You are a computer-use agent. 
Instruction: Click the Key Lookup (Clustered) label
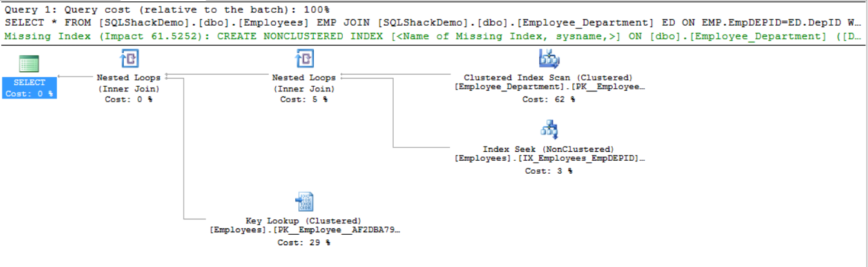pos(304,221)
